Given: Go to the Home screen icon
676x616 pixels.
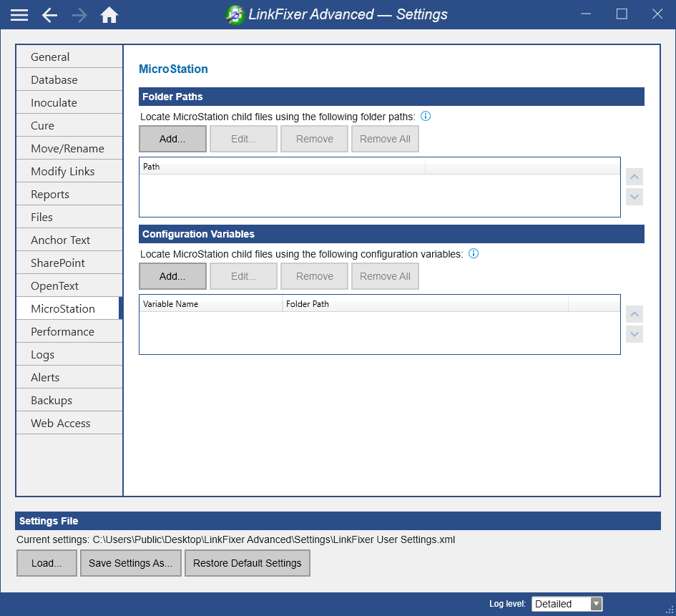Looking at the screenshot, I should (109, 15).
